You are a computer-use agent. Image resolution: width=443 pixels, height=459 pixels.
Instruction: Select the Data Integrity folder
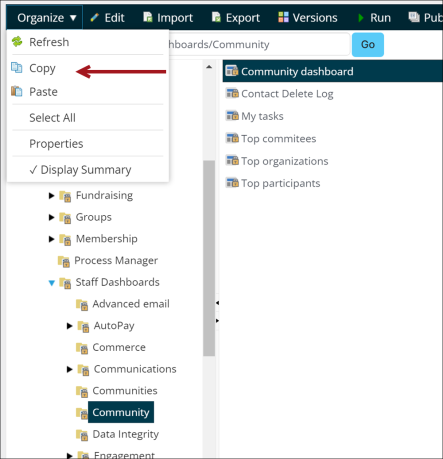(125, 434)
